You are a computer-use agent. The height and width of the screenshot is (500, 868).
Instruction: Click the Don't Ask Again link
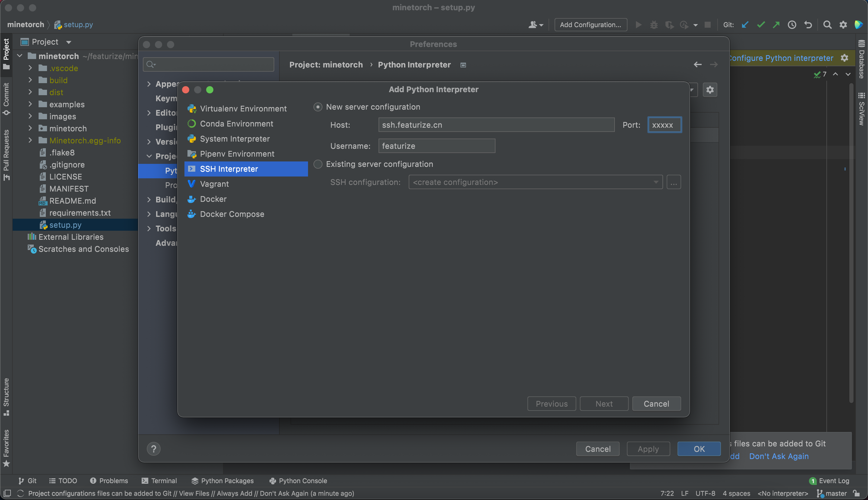pyautogui.click(x=779, y=456)
